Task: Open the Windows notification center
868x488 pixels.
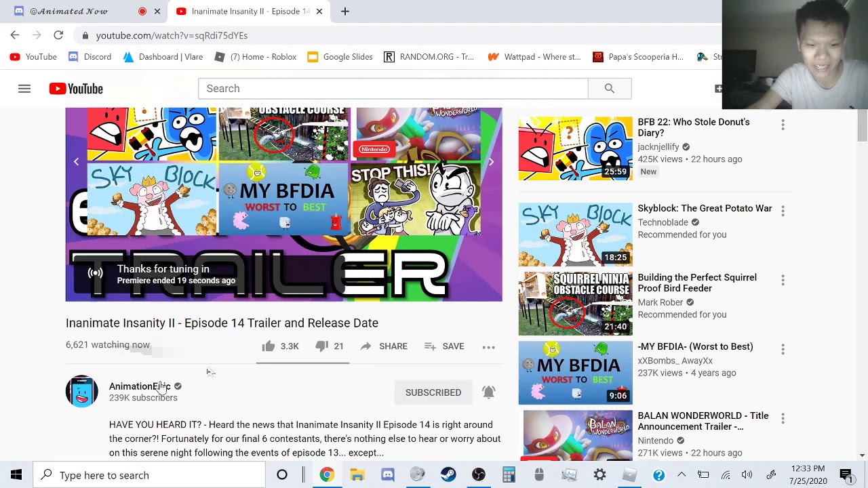Action: tap(846, 475)
